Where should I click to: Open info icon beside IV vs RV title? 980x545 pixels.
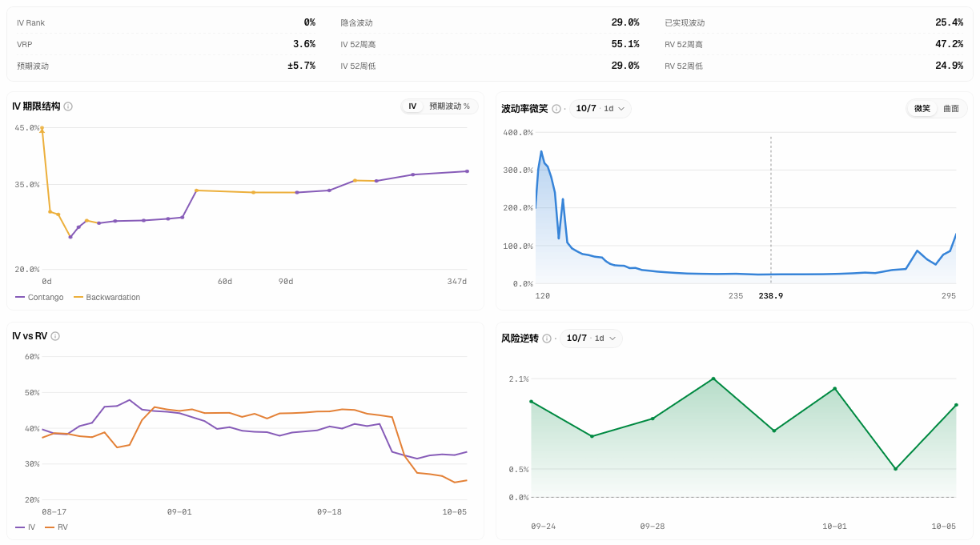coord(55,336)
